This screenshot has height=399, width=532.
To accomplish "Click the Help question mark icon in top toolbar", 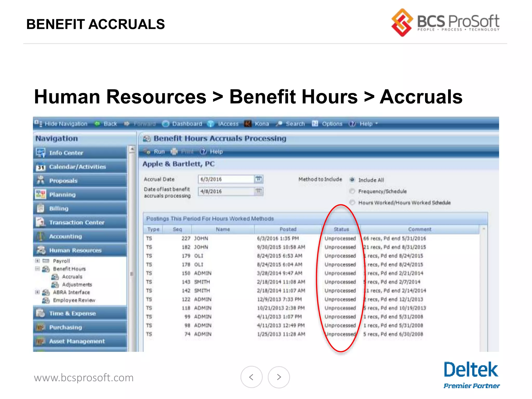I will (352, 124).
